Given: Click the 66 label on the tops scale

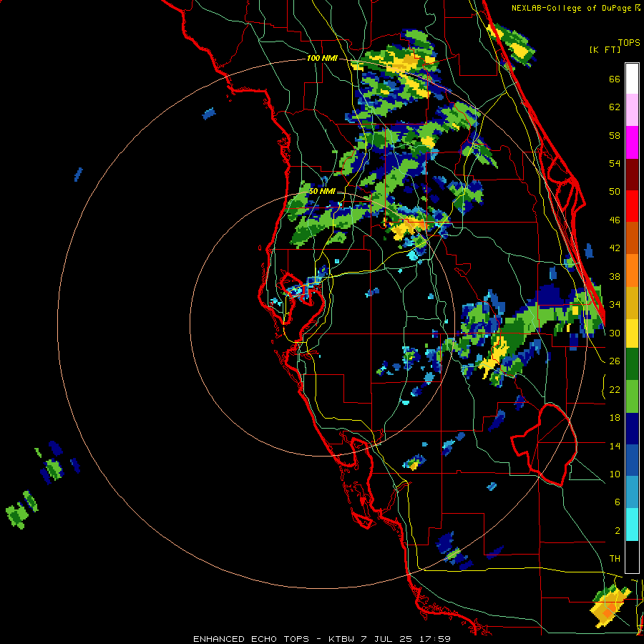Looking at the screenshot, I should [615, 79].
